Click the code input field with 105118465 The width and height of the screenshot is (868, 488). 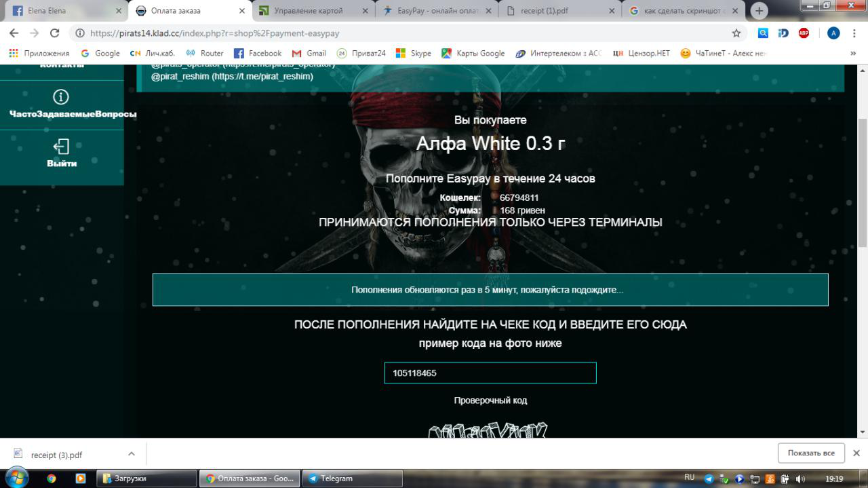click(490, 373)
